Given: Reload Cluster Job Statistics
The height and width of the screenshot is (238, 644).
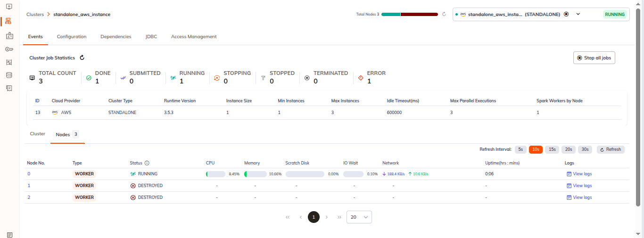Looking at the screenshot, I should [x=82, y=57].
